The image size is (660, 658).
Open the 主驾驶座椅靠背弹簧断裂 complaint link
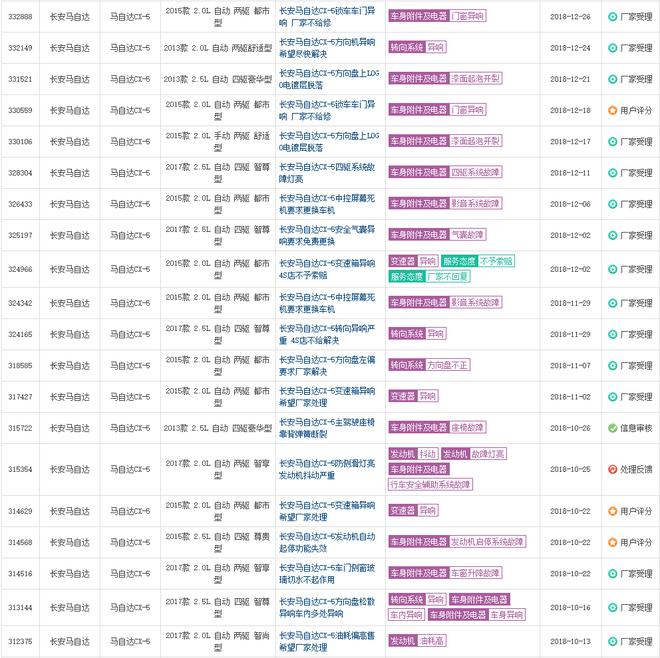pos(327,428)
